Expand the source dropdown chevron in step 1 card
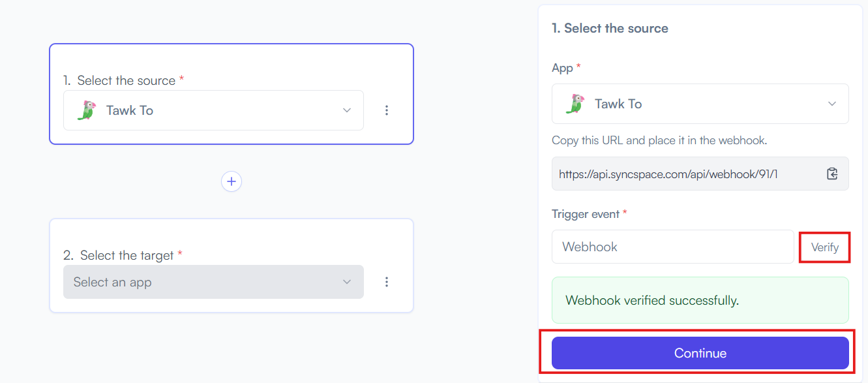868x383 pixels. (x=347, y=110)
